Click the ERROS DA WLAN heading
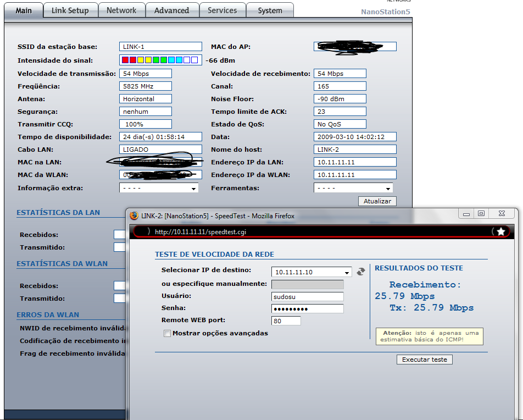 click(x=48, y=314)
